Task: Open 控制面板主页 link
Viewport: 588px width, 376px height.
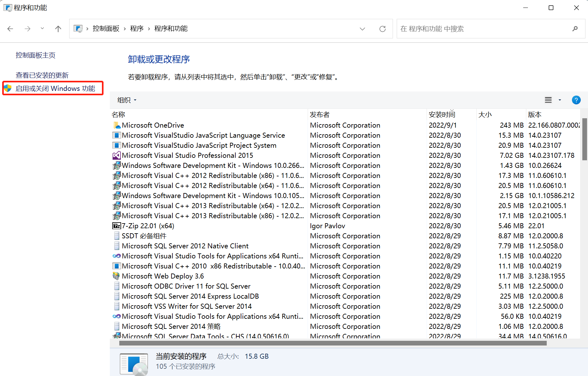Action: click(36, 55)
